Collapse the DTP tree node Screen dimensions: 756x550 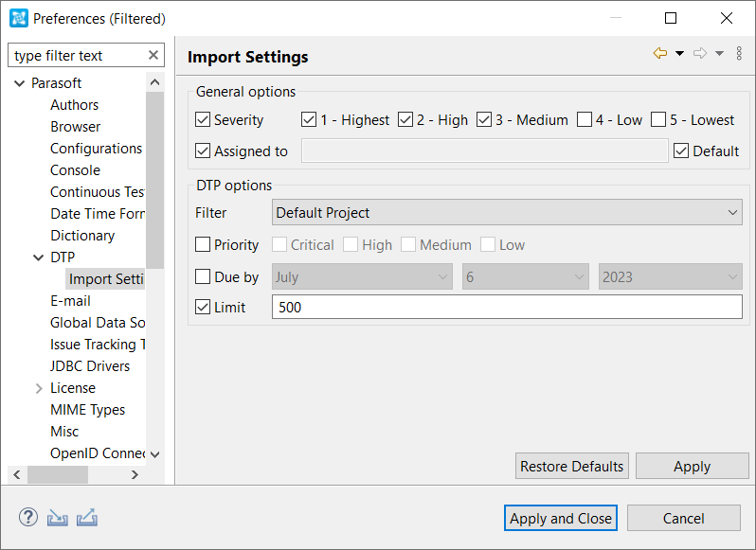click(39, 257)
